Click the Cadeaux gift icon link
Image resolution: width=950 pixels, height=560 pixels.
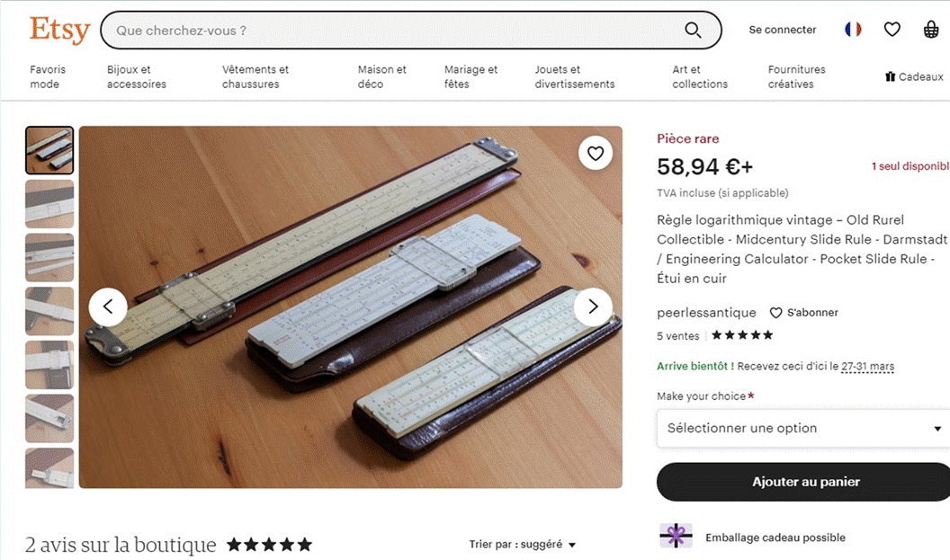914,77
